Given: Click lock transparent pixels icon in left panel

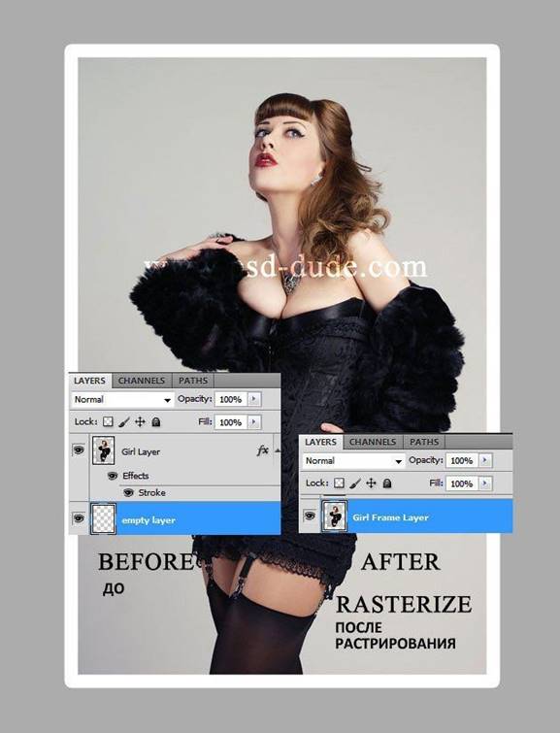Looking at the screenshot, I should click(108, 421).
